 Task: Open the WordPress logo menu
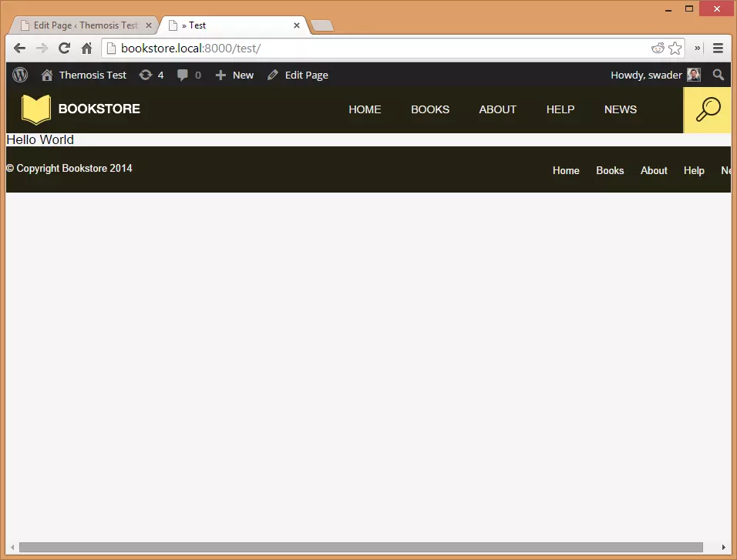(x=20, y=75)
